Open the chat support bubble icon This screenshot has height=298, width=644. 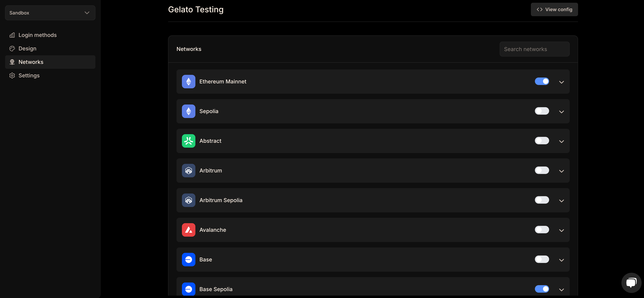[x=631, y=283]
